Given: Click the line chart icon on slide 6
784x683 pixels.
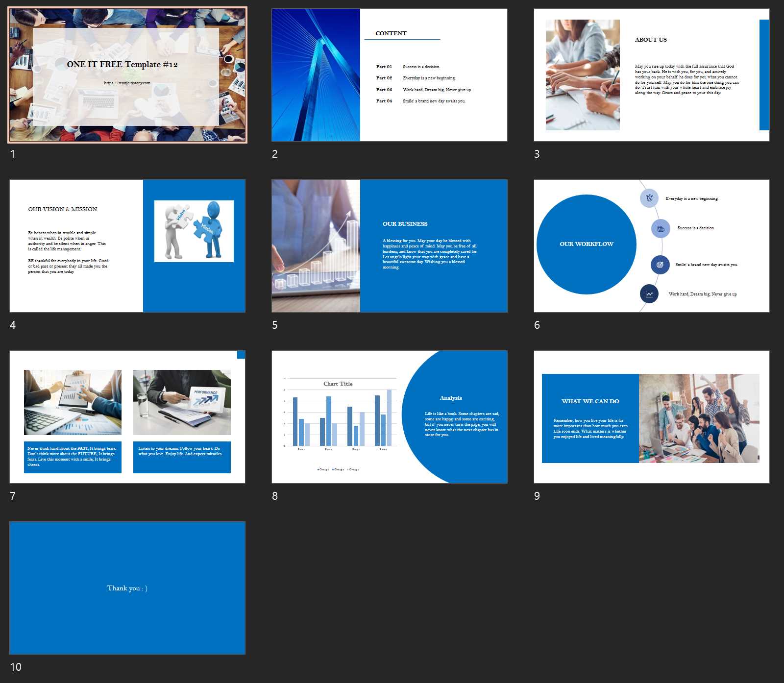Looking at the screenshot, I should point(649,293).
